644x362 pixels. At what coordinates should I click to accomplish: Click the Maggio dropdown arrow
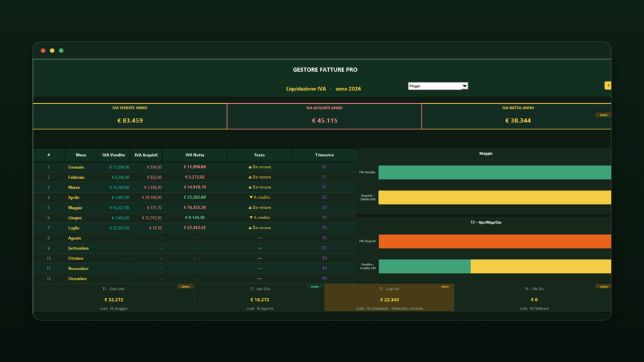point(465,86)
